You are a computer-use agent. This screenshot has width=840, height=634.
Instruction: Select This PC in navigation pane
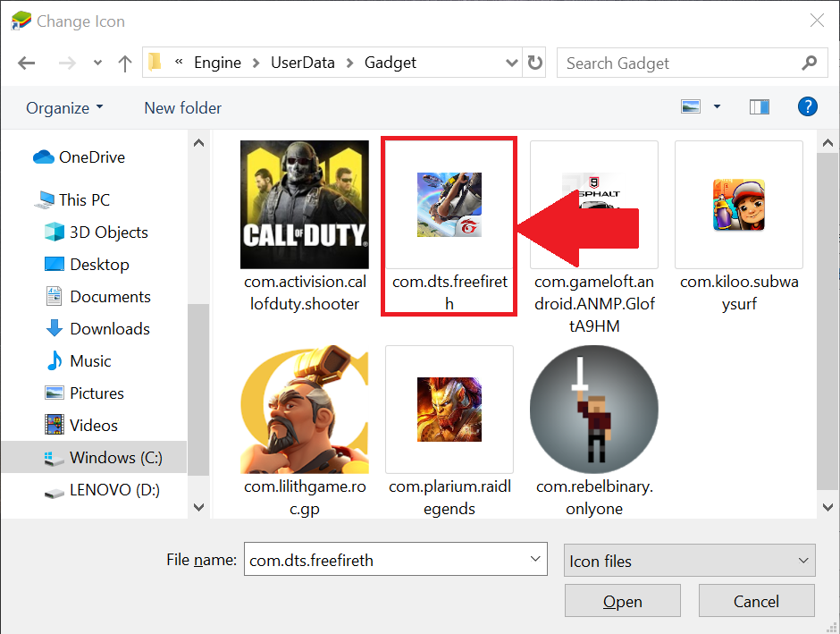71,200
